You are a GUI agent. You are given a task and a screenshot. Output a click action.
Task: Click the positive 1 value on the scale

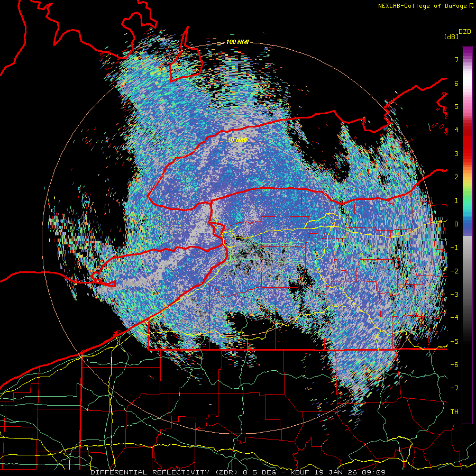pos(456,200)
